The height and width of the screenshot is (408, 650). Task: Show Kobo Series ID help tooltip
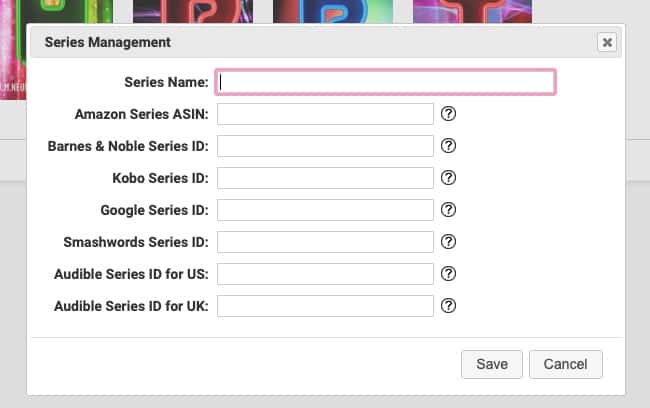click(448, 177)
